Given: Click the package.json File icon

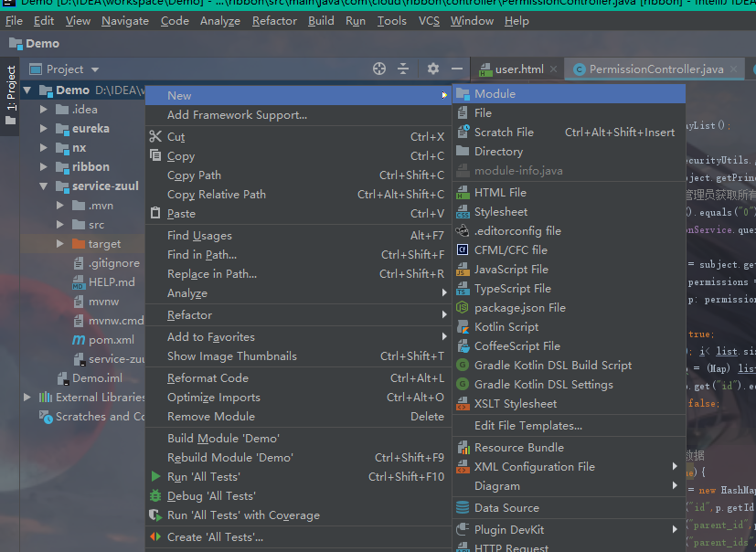Looking at the screenshot, I should 463,308.
